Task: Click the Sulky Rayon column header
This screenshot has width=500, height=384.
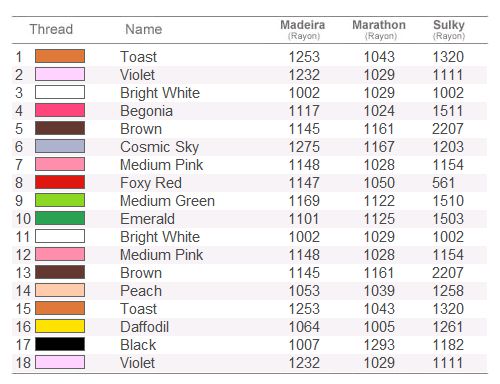Action: 449,29
